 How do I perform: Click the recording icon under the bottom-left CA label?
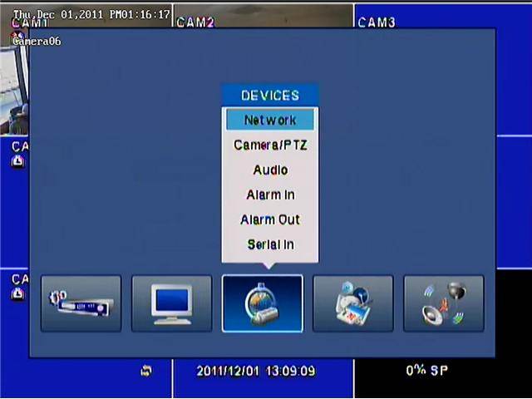(17, 293)
